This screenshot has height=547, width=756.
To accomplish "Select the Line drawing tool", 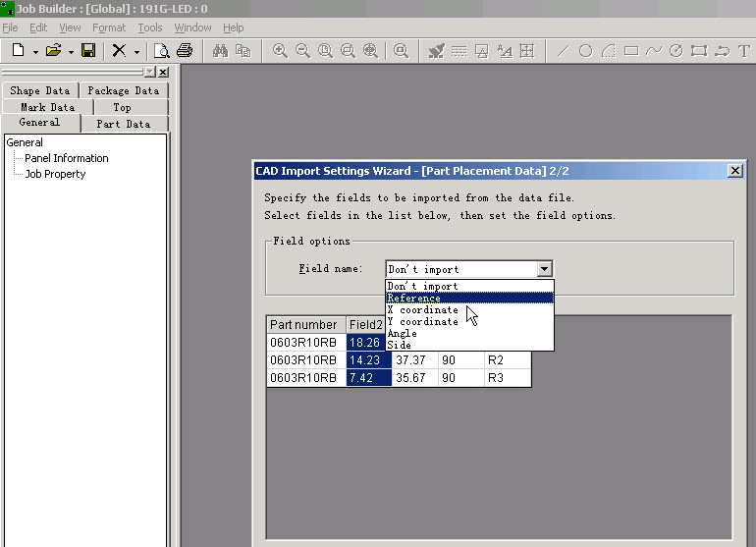I will 563,51.
